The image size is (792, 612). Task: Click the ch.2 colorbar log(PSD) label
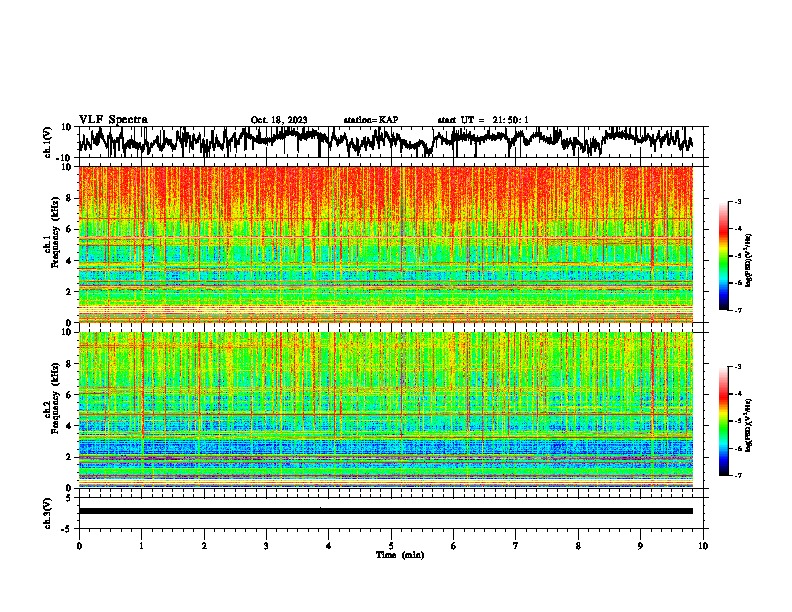coord(749,425)
